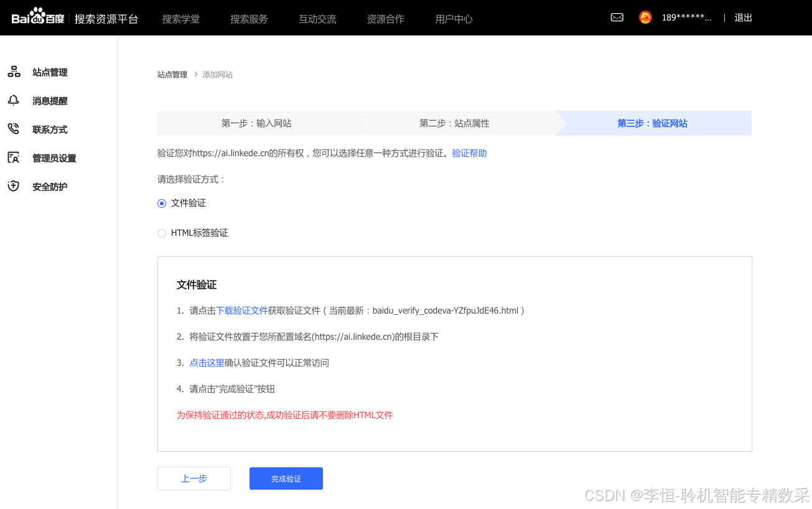This screenshot has height=509, width=812.
Task: Click the 请选择验证方式 label
Action: pyautogui.click(x=192, y=179)
